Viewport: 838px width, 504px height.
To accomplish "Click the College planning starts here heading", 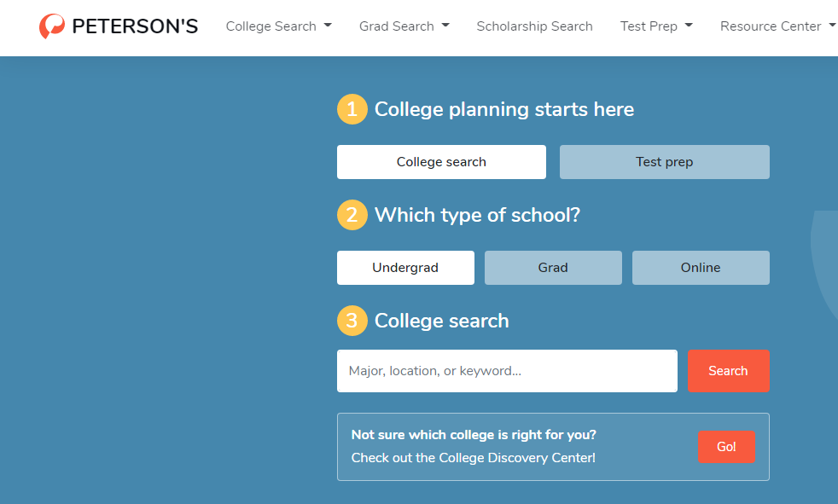I will point(503,110).
